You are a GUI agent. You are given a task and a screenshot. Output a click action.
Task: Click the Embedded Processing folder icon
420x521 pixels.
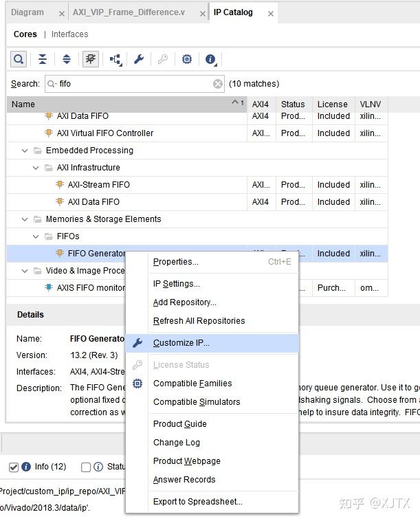click(x=38, y=151)
